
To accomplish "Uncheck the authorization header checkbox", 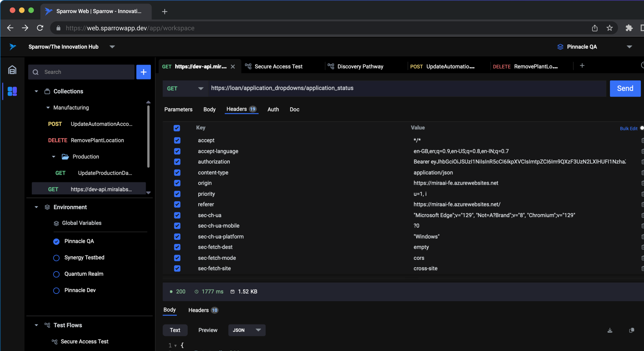I will coord(177,162).
